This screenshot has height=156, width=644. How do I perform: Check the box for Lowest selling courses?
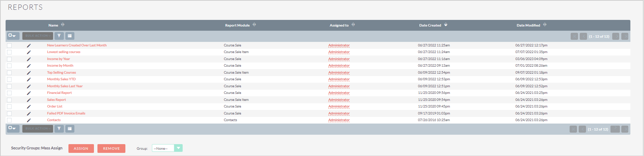(x=9, y=52)
